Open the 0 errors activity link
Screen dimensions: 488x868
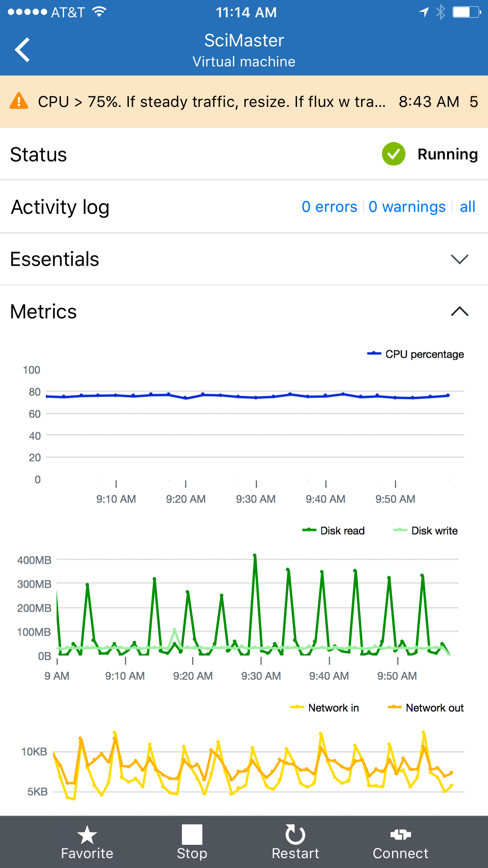[329, 207]
